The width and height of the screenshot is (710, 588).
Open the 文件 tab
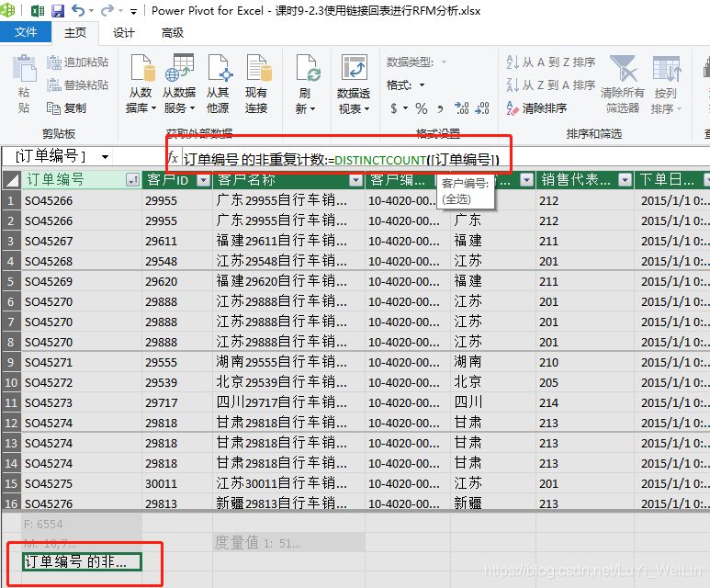coord(26,32)
